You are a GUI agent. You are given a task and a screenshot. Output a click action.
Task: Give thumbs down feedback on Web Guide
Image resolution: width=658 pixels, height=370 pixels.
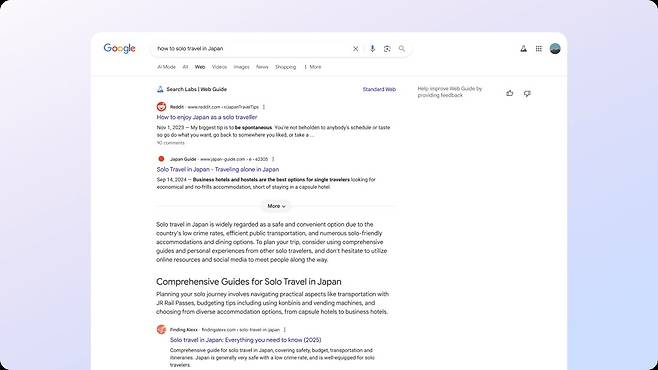527,93
